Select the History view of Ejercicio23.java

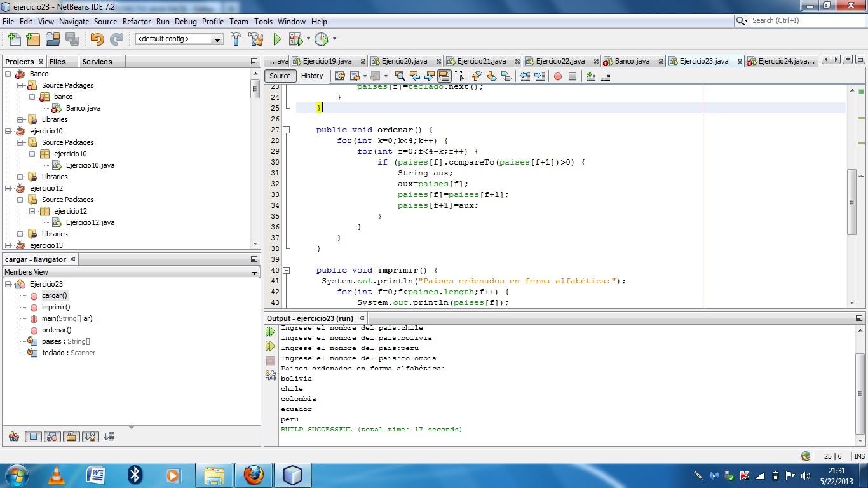pyautogui.click(x=313, y=76)
